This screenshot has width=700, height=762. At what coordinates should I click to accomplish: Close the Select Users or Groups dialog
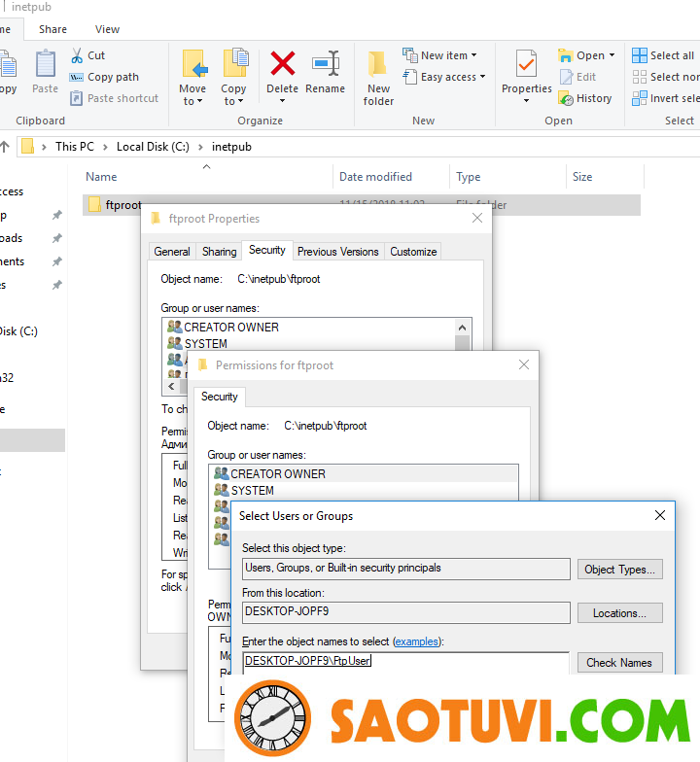click(659, 515)
